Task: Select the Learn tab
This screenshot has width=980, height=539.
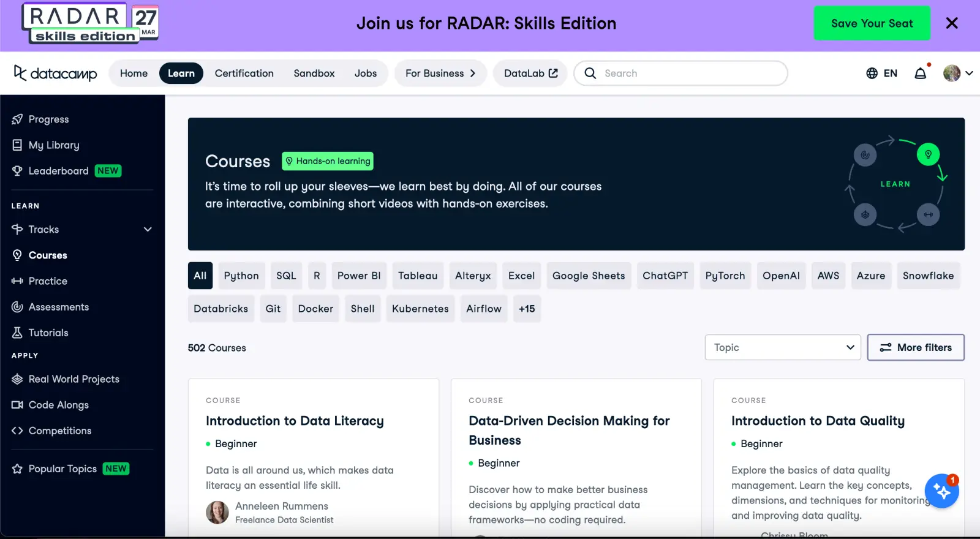Action: 181,73
